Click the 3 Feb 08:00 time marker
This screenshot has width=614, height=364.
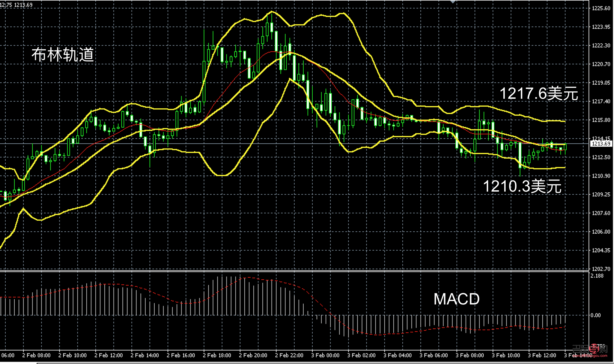[470, 355]
